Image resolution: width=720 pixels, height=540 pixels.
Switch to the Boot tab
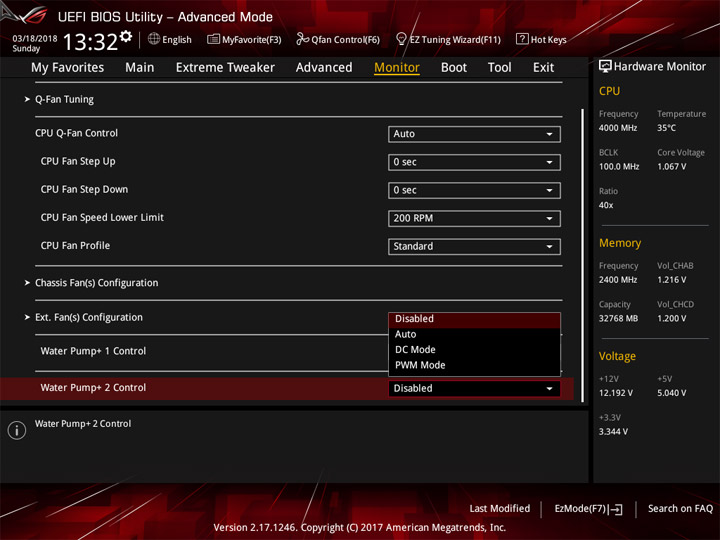point(454,68)
